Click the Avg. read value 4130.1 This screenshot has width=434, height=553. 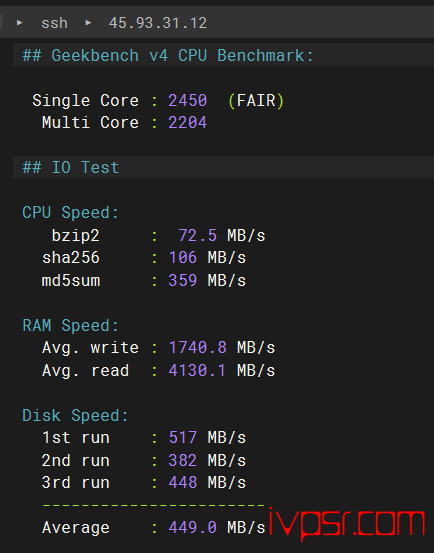197,371
